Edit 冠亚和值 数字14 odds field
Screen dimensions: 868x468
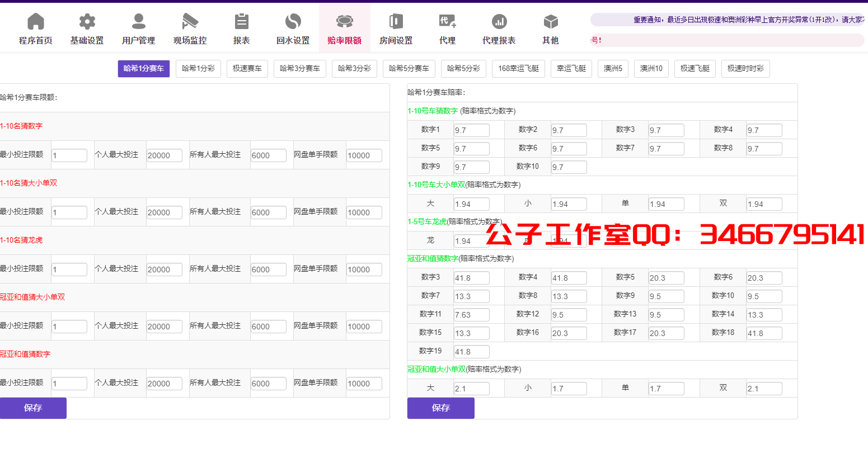[764, 315]
